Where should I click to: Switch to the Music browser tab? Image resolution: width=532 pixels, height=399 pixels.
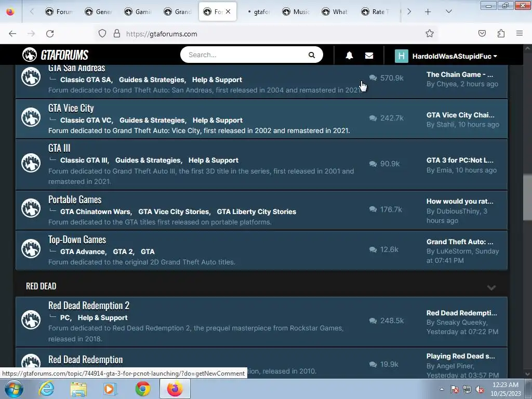296,11
